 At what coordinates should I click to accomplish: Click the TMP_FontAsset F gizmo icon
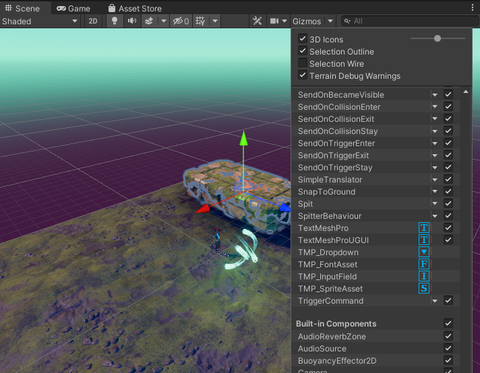pyautogui.click(x=424, y=264)
